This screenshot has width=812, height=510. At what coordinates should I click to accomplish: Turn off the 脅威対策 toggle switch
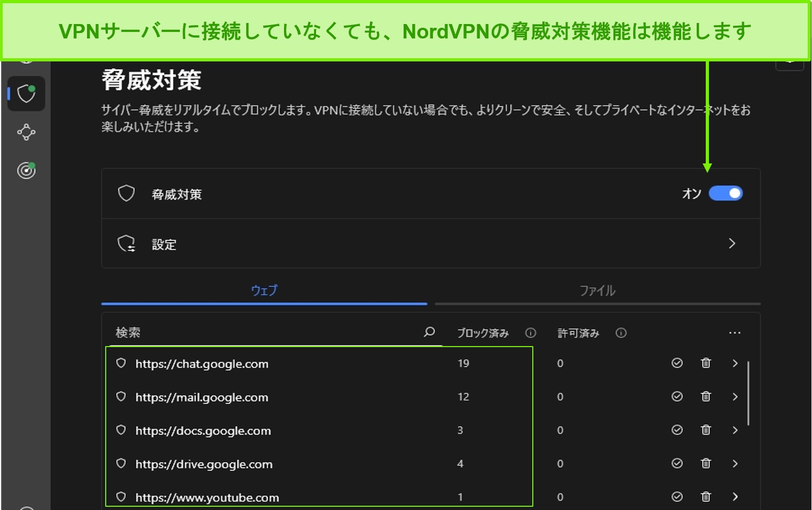pos(726,193)
